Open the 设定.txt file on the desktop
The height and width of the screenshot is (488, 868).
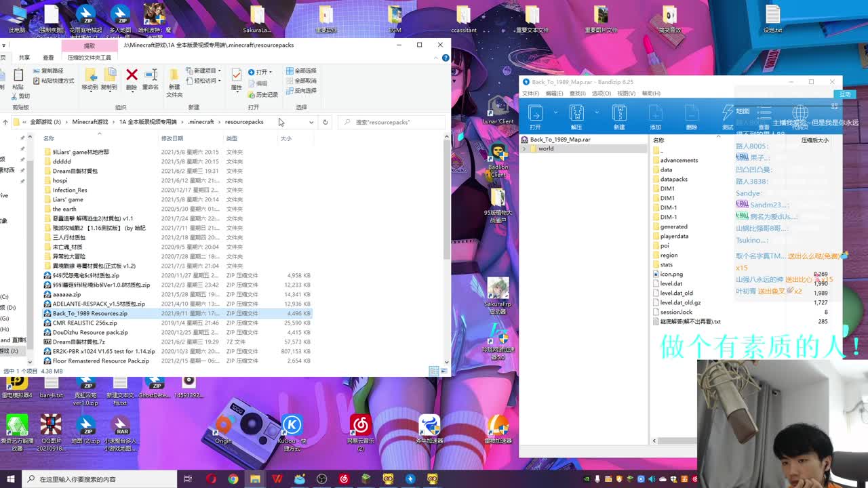[772, 19]
